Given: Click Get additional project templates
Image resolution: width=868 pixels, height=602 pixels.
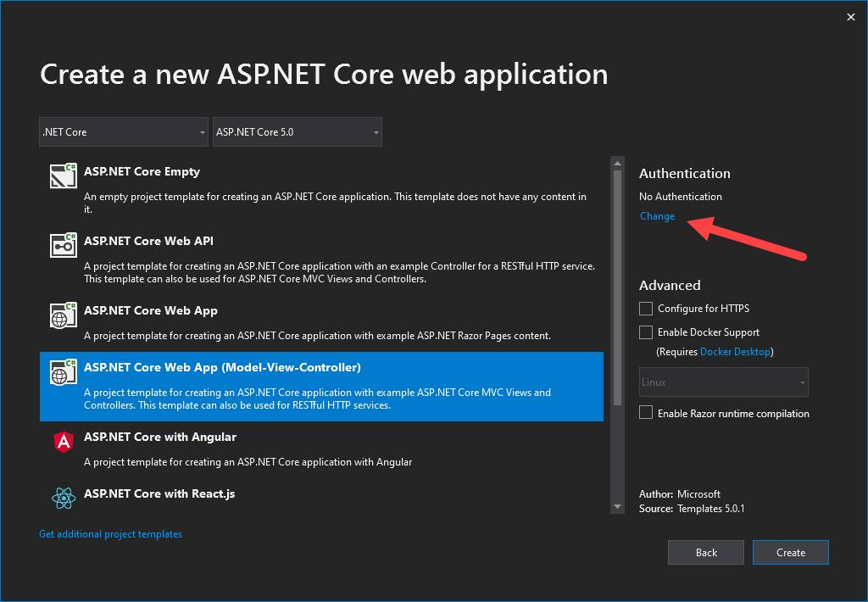Looking at the screenshot, I should click(x=110, y=533).
